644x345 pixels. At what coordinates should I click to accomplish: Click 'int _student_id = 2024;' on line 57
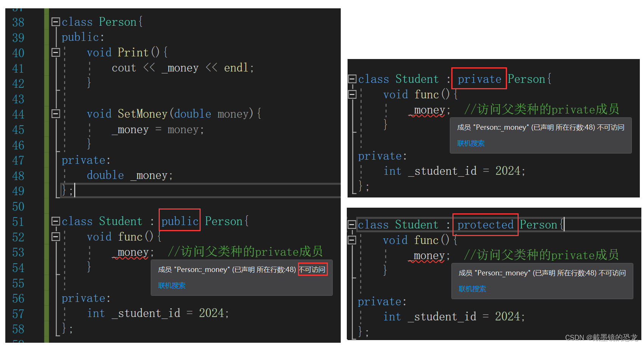[x=158, y=313]
